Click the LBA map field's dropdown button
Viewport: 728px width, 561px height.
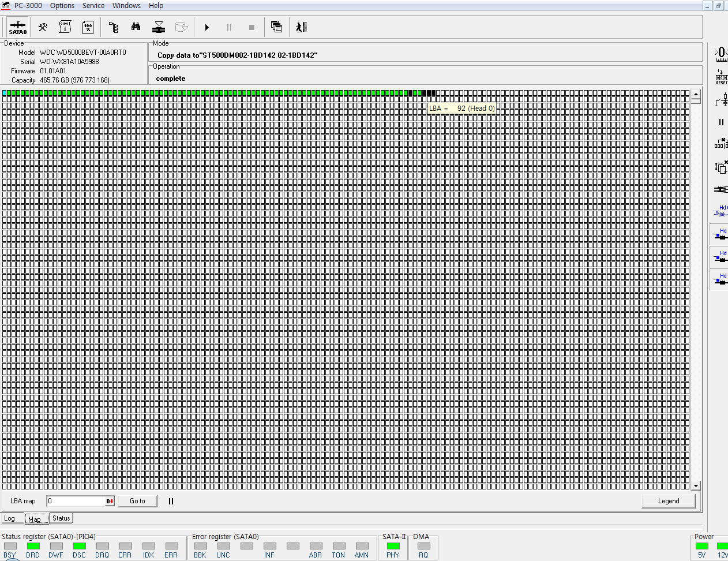(x=110, y=501)
